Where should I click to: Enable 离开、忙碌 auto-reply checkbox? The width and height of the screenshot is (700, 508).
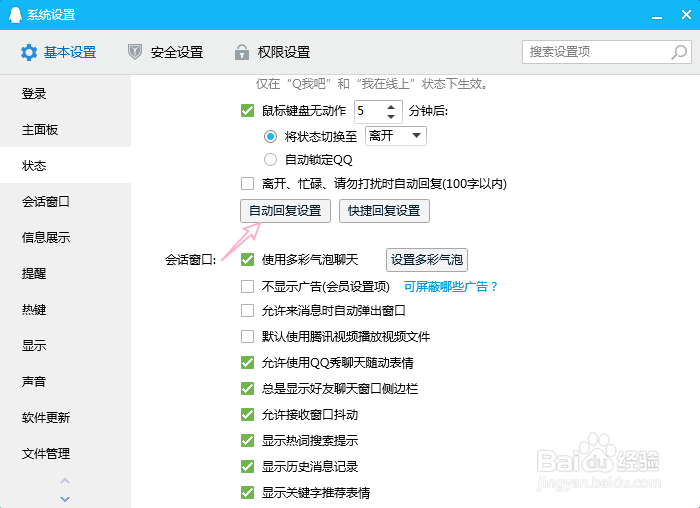click(247, 183)
